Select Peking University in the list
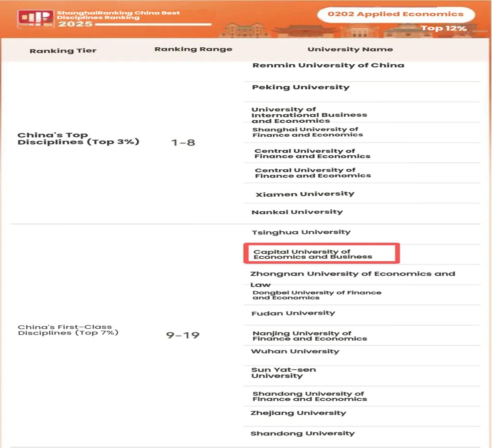The width and height of the screenshot is (492, 448). [301, 87]
